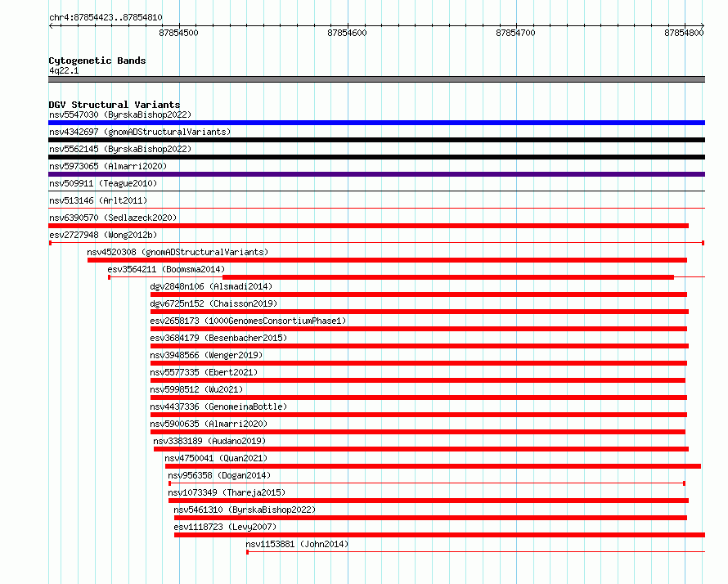Click nsv956358 (Dogan2014) label
Viewport: 728px width, 584px height.
pyautogui.click(x=219, y=475)
